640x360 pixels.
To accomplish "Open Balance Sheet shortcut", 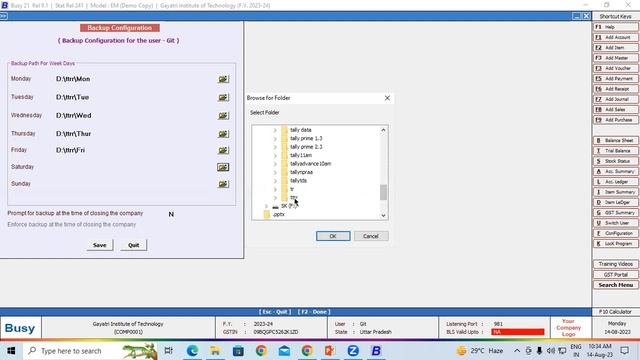I will tap(616, 140).
